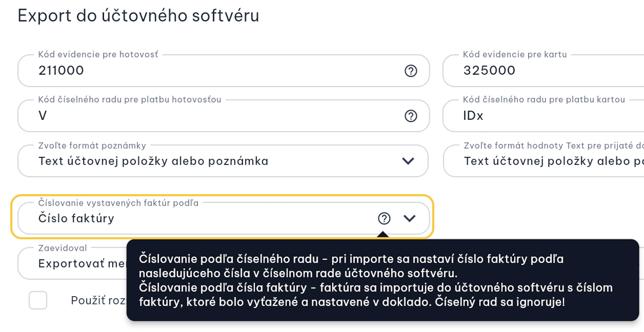The image size is (644, 332).
Task: Expand the Zvoľte formát poznámky dropdown arrow
Action: tap(408, 161)
